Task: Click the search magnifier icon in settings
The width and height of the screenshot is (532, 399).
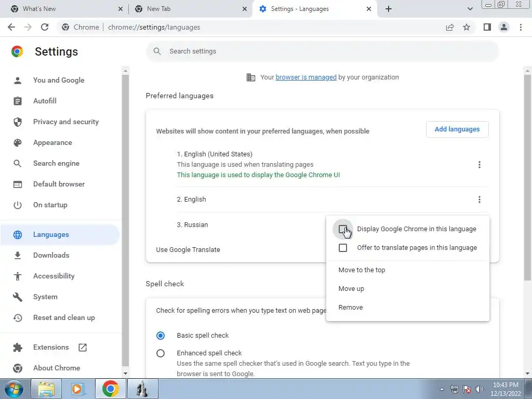Action: click(157, 51)
